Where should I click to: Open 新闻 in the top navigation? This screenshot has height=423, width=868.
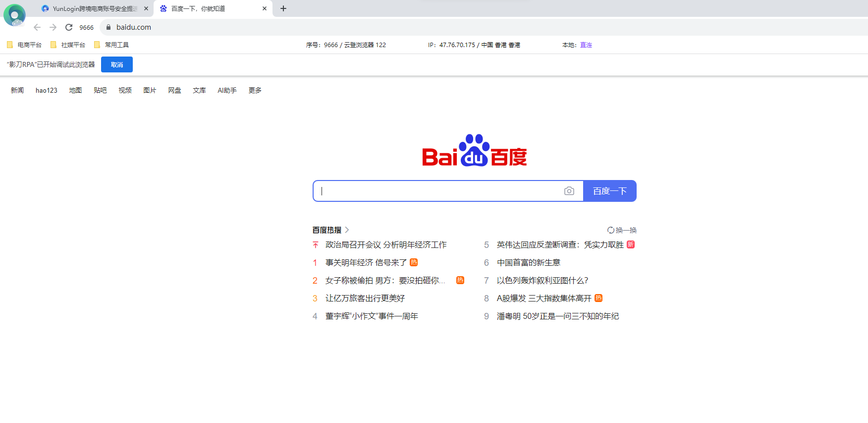[17, 90]
